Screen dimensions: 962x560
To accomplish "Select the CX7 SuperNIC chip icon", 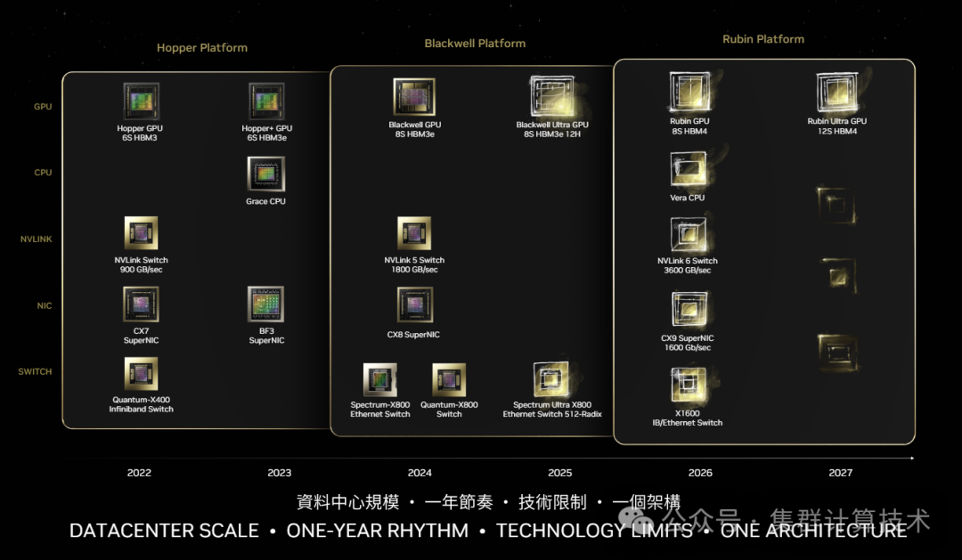I will [141, 304].
